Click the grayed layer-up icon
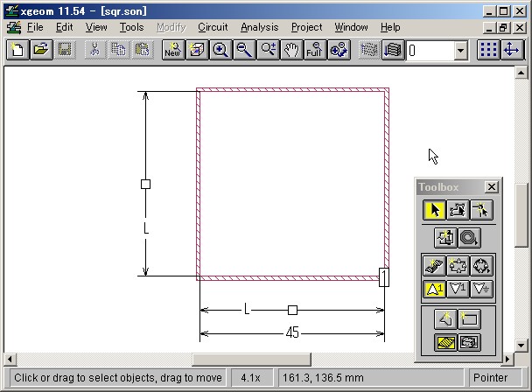The width and height of the screenshot is (532, 392). point(369,50)
